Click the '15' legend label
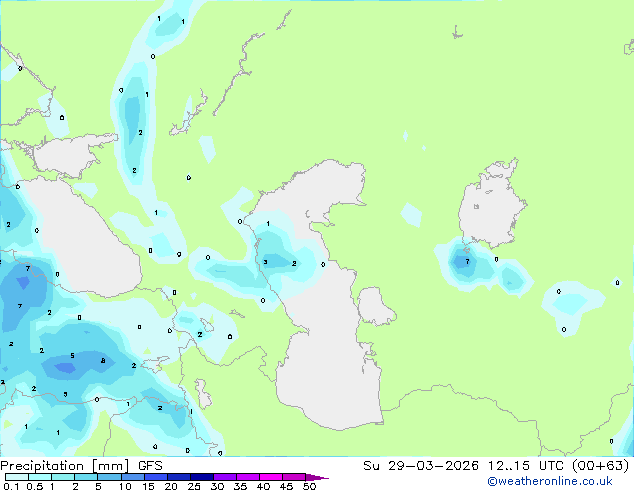Image resolution: width=634 pixels, height=490 pixels. pyautogui.click(x=148, y=486)
